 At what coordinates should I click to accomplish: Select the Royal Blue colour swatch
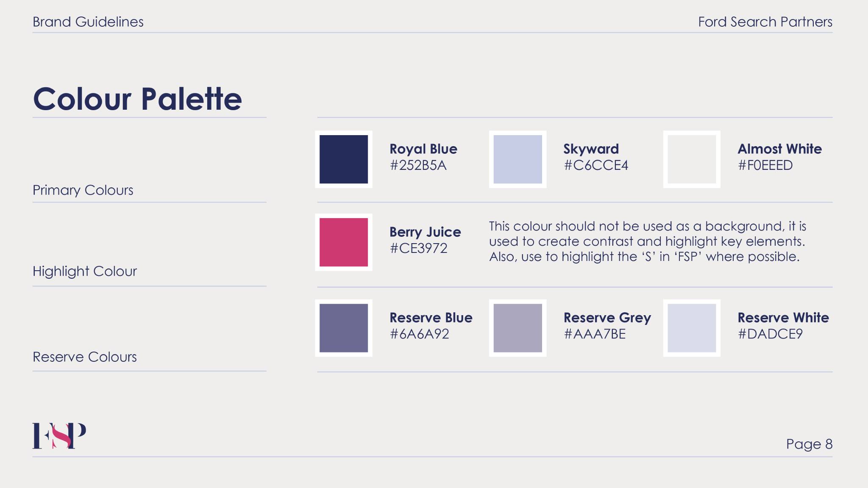[x=344, y=159]
